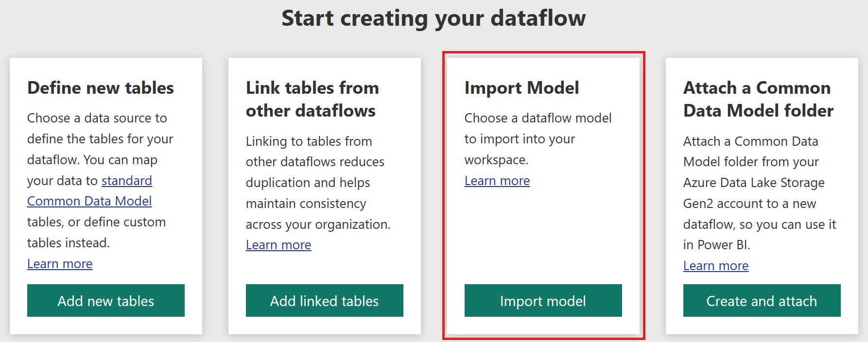Image resolution: width=868 pixels, height=342 pixels.
Task: Click the Link tables from other dataflows heading
Action: [312, 99]
